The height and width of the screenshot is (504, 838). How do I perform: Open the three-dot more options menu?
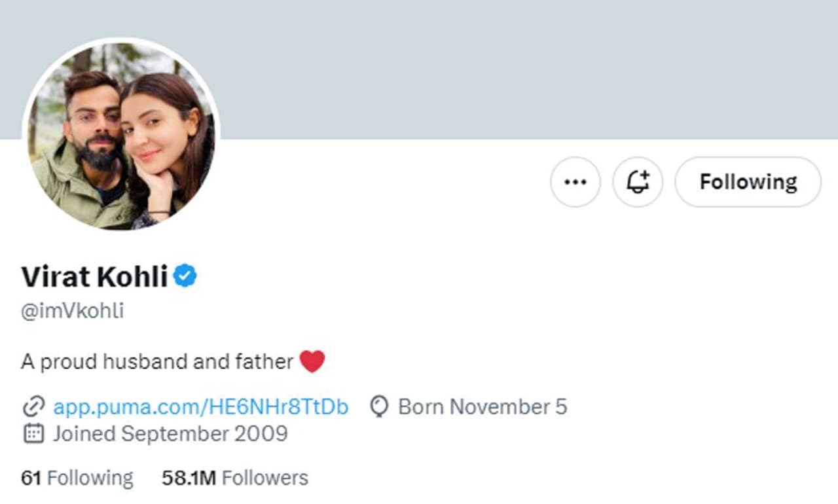click(575, 182)
